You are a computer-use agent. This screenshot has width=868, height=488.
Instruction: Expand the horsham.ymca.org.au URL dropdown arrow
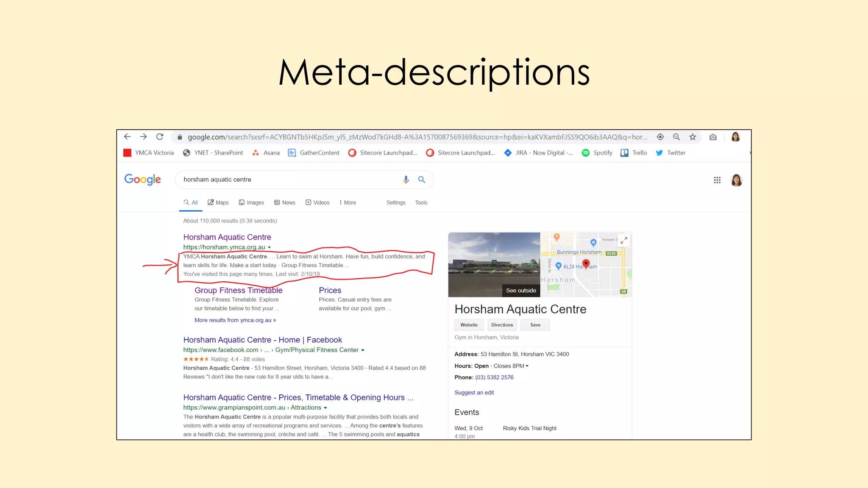point(269,247)
